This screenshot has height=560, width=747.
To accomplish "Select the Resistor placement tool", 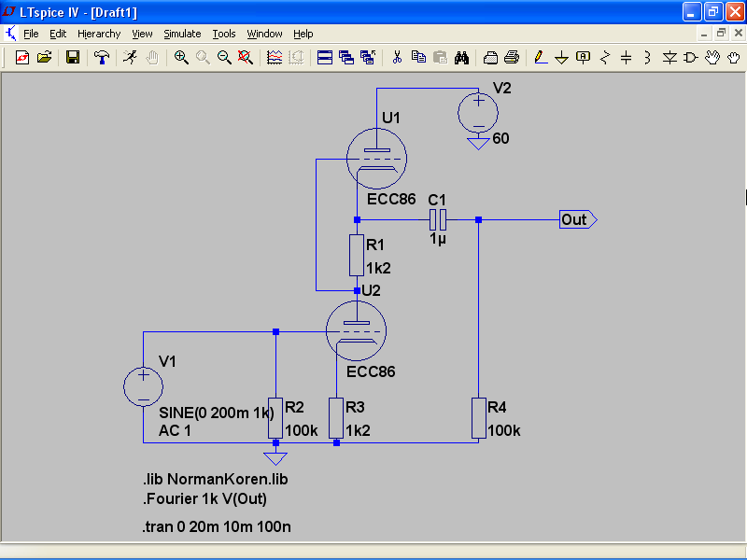I will (604, 58).
